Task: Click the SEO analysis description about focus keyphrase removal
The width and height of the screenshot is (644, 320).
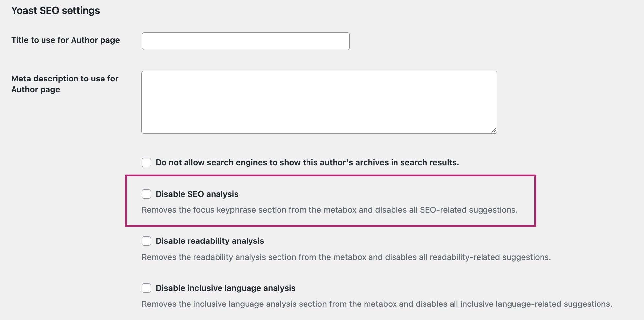Action: tap(330, 210)
